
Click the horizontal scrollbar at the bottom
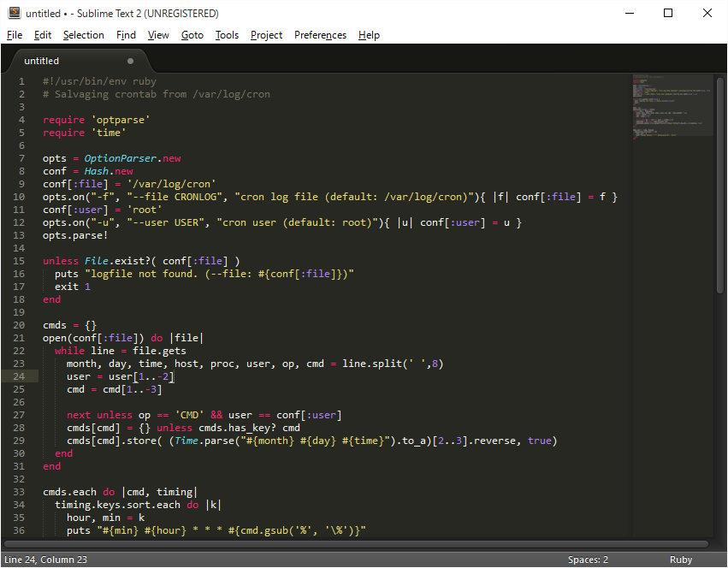click(x=355, y=543)
